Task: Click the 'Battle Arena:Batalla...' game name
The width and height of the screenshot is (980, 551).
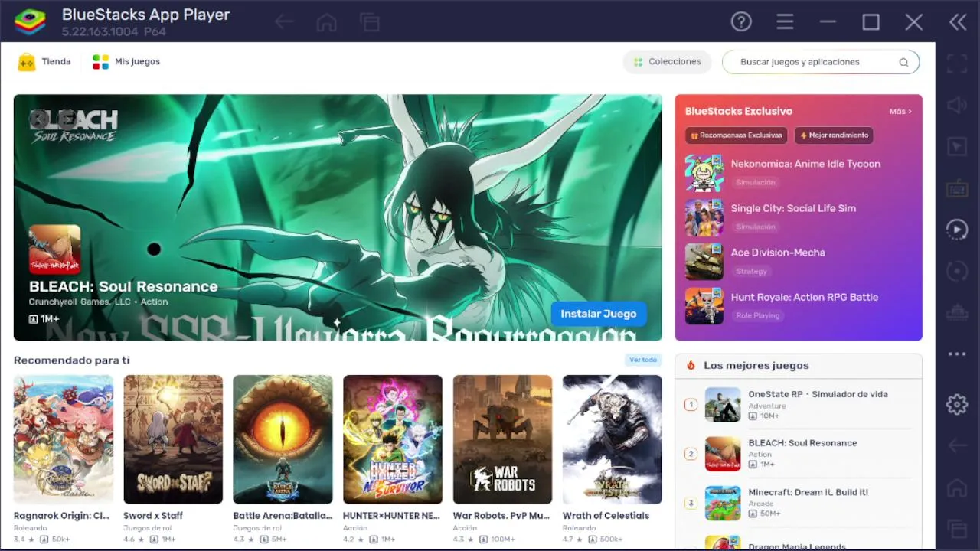Action: pyautogui.click(x=283, y=516)
